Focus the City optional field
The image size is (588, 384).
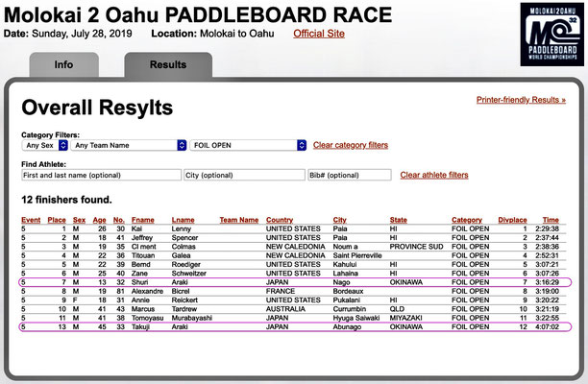244,175
